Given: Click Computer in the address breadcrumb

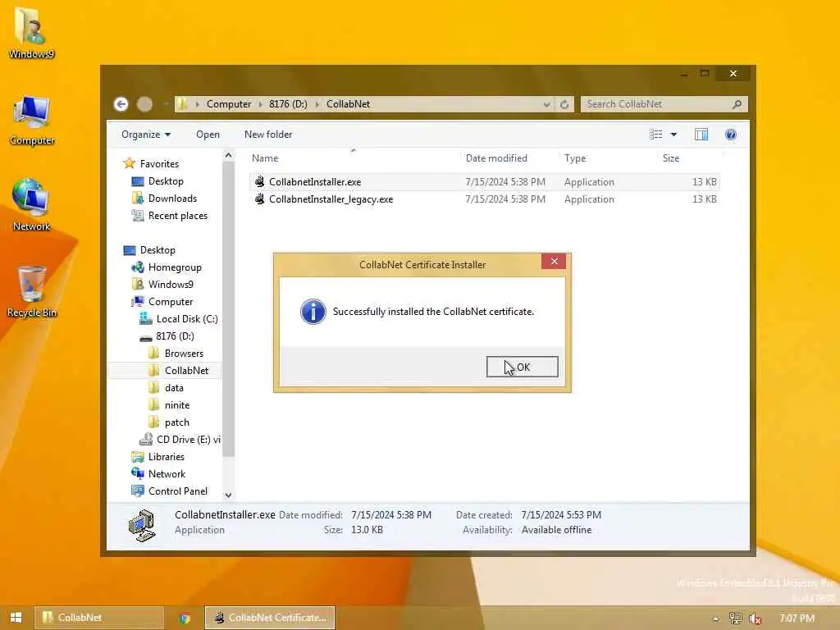Looking at the screenshot, I should tap(229, 104).
